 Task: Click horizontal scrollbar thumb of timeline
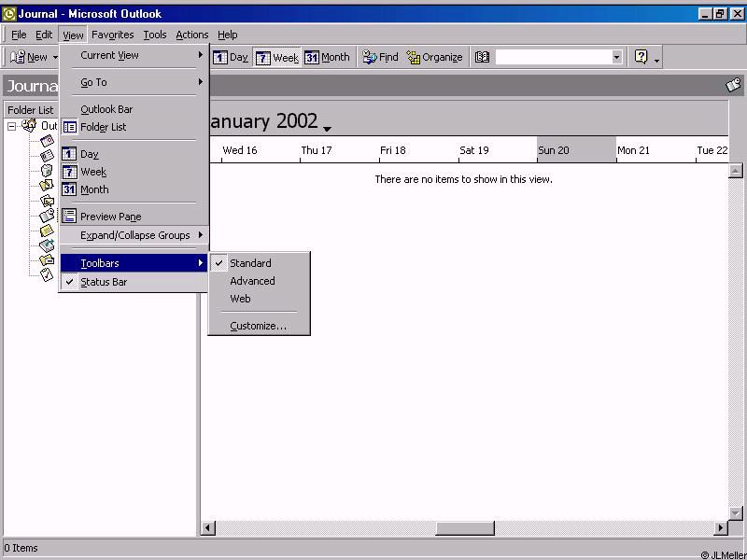pos(465,527)
